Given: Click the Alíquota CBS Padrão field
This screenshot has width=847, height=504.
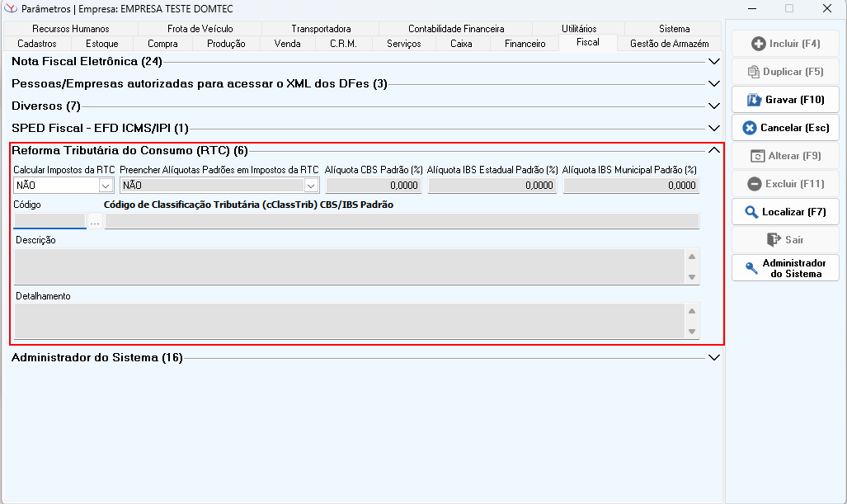Looking at the screenshot, I should click(x=374, y=186).
